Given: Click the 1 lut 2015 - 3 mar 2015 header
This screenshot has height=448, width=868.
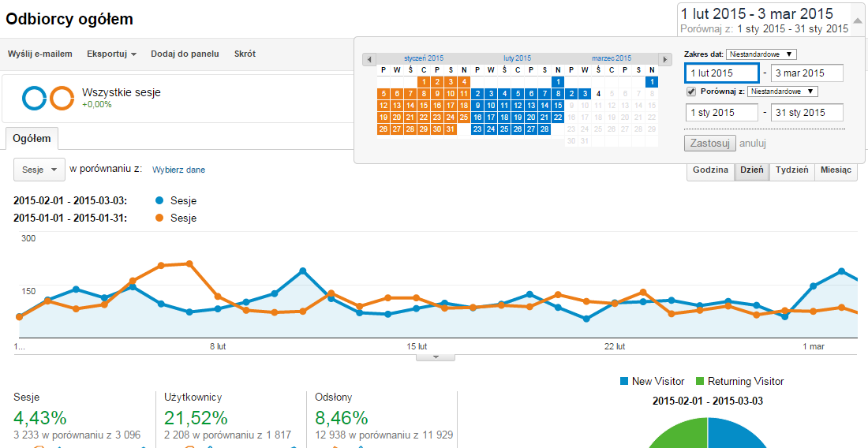Looking at the screenshot, I should click(x=756, y=13).
